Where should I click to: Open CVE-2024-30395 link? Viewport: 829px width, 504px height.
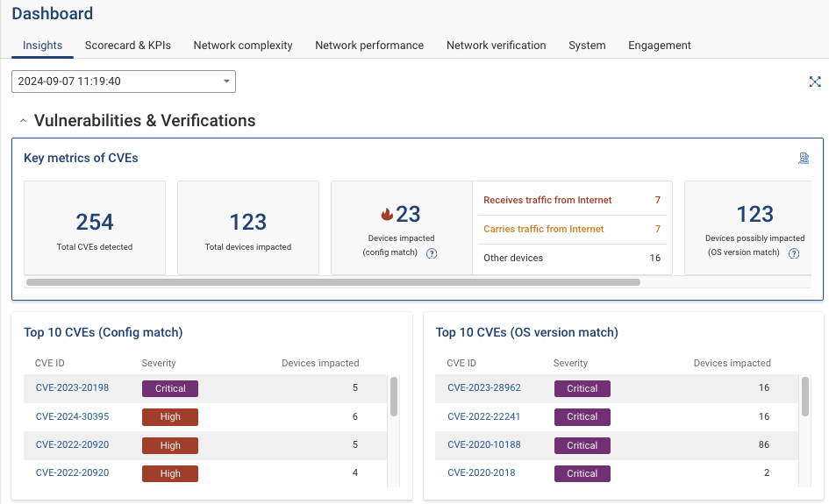click(72, 417)
